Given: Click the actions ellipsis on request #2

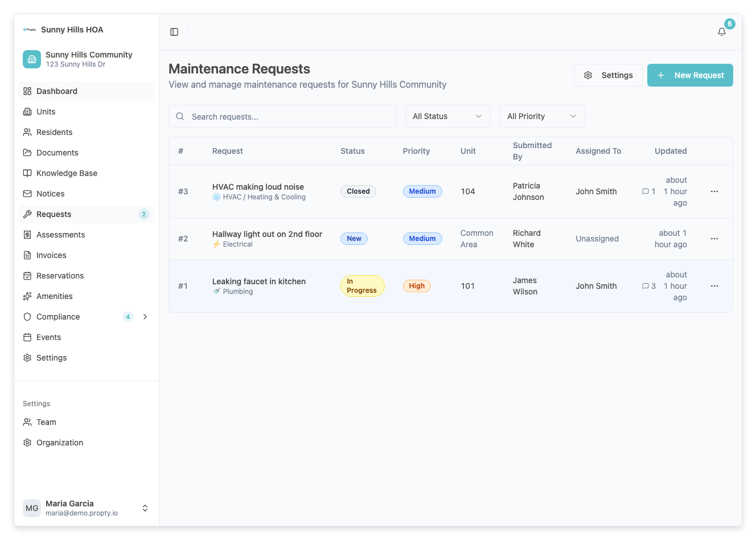Looking at the screenshot, I should [x=714, y=239].
